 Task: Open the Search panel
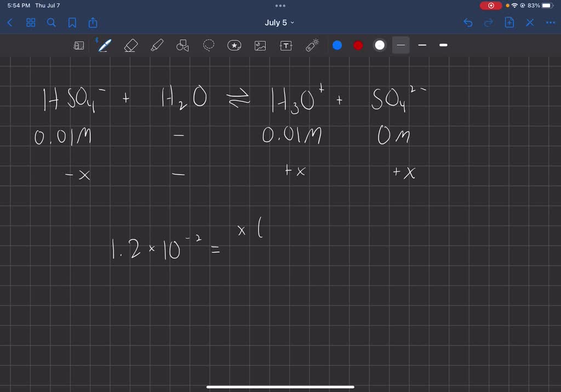pyautogui.click(x=51, y=22)
